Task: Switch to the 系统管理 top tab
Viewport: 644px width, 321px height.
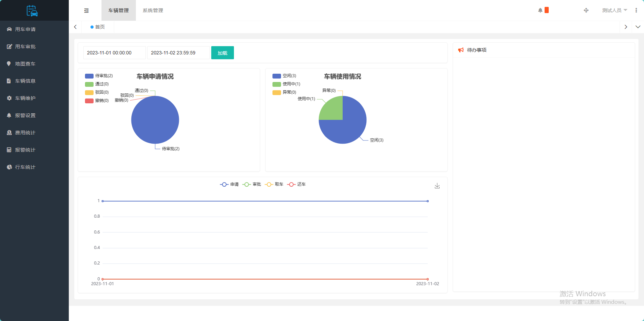Action: 153,10
